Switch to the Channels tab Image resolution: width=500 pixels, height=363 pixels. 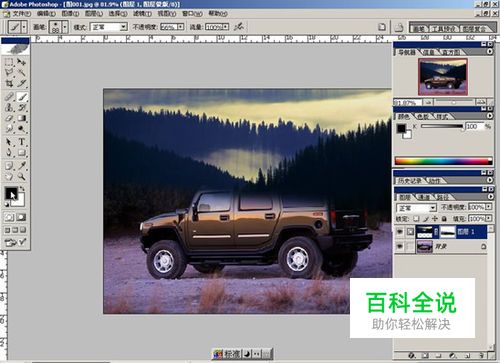pyautogui.click(x=424, y=197)
